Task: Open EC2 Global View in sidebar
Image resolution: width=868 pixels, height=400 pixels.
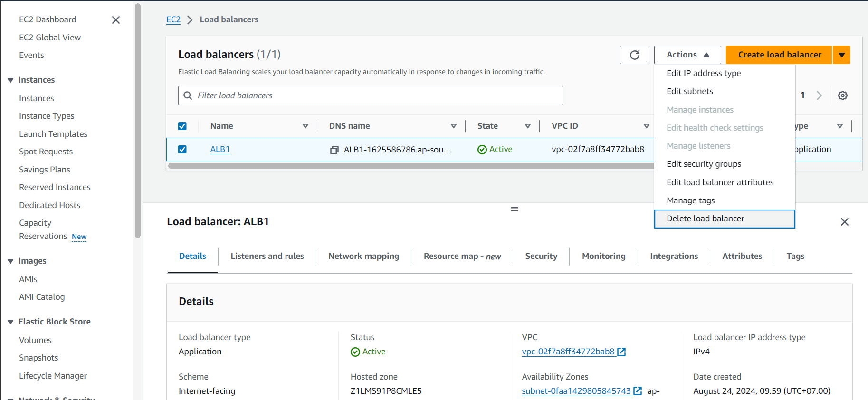Action: 50,38
